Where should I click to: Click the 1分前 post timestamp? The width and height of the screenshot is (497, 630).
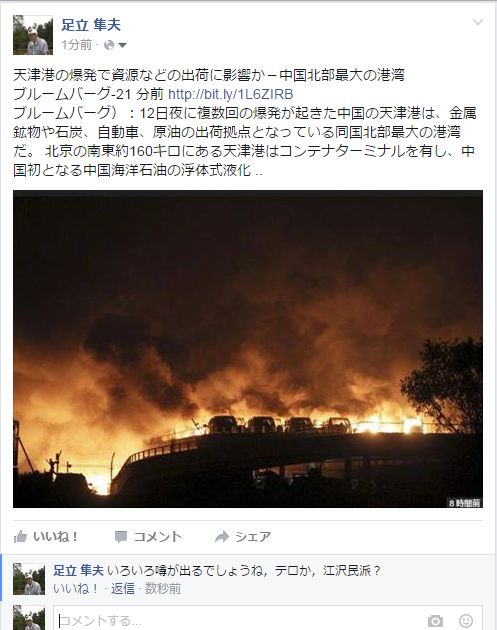pos(76,45)
